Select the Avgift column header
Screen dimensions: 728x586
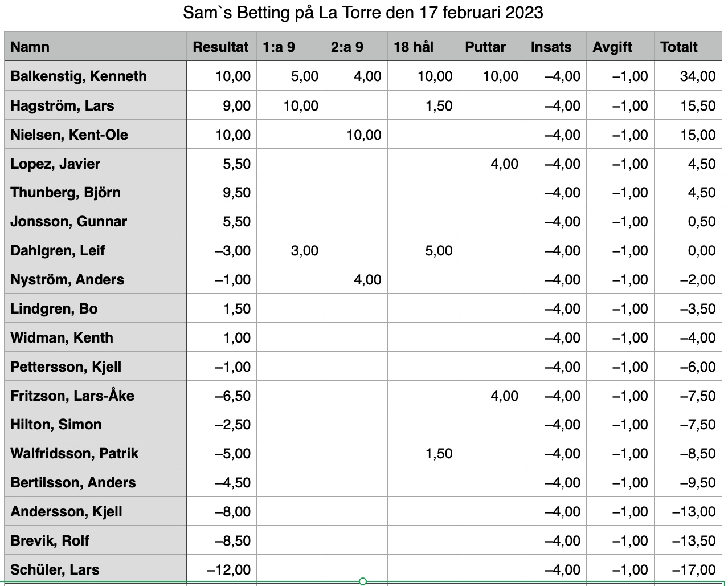[x=620, y=47]
